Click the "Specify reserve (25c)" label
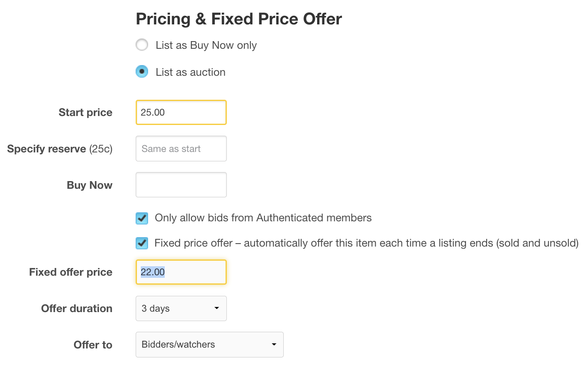Screen dimensions: 588x381 pyautogui.click(x=60, y=149)
